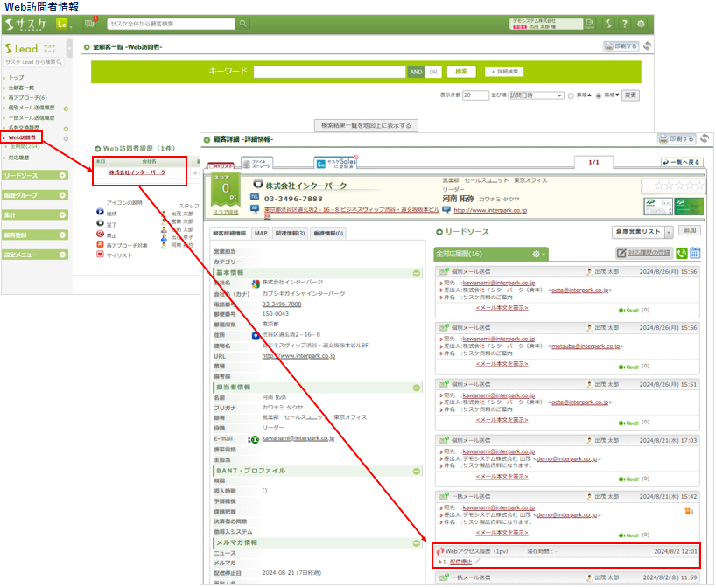Click the green phone call icon
Viewport: 716px width, 588px height.
point(682,253)
